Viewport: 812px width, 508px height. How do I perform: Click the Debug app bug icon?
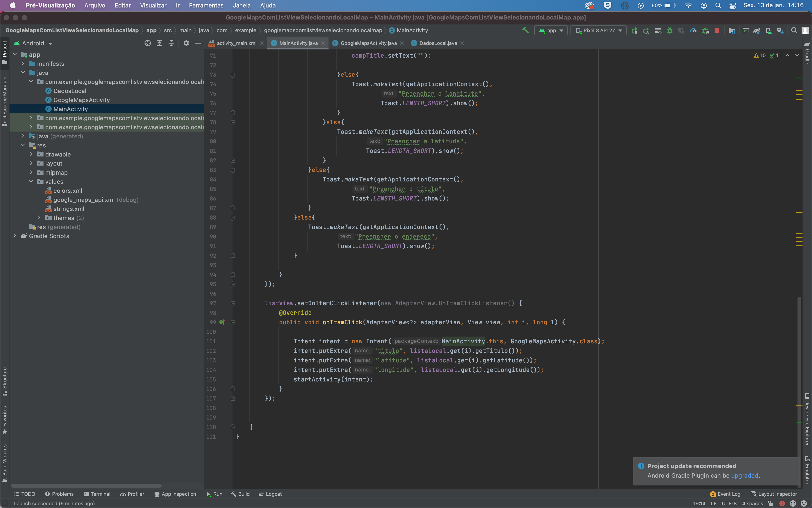pyautogui.click(x=670, y=31)
